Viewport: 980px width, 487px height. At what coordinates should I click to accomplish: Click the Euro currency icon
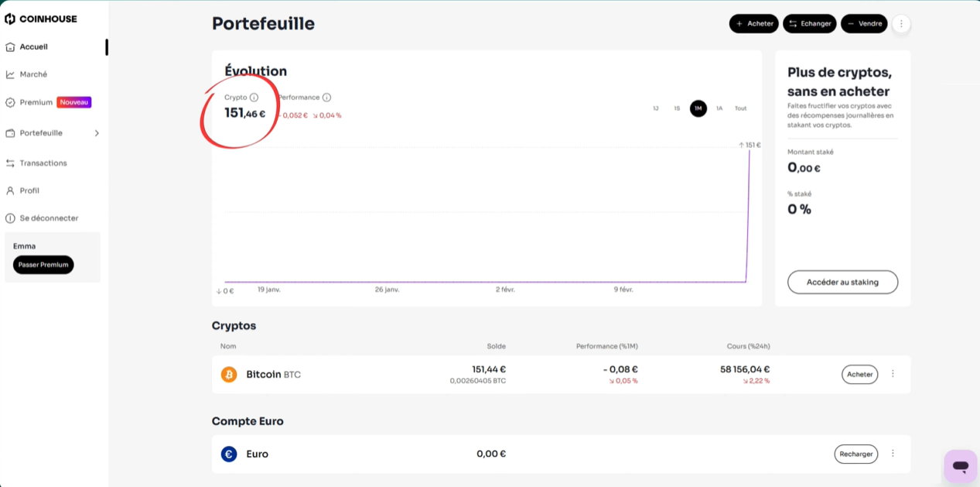[229, 454]
